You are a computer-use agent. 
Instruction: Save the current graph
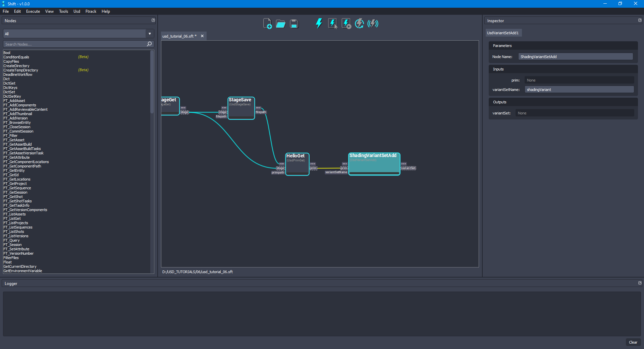click(294, 23)
